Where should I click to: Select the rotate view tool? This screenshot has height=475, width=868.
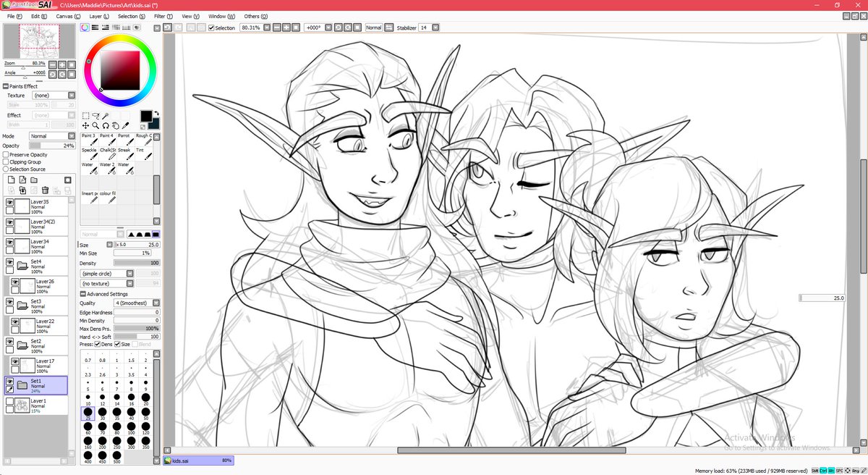(106, 125)
